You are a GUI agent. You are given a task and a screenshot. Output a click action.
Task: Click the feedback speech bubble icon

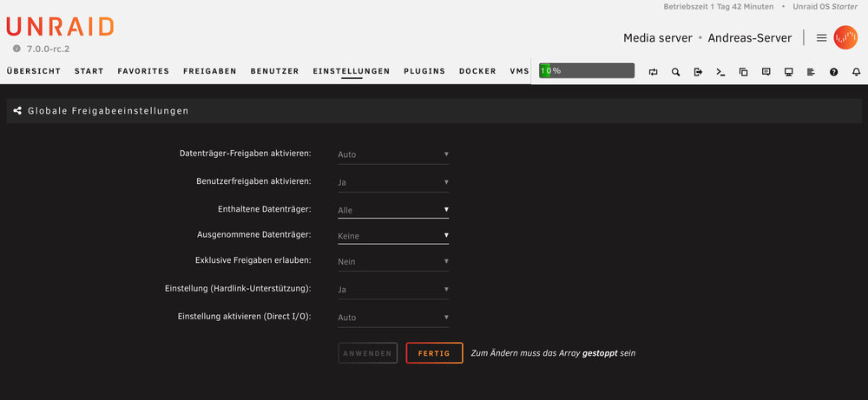pos(766,72)
